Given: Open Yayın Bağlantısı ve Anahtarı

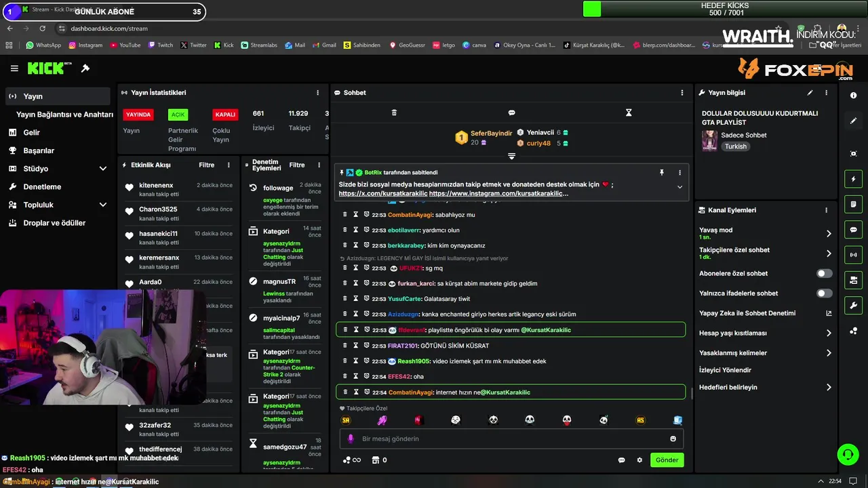Looking at the screenshot, I should click(64, 115).
